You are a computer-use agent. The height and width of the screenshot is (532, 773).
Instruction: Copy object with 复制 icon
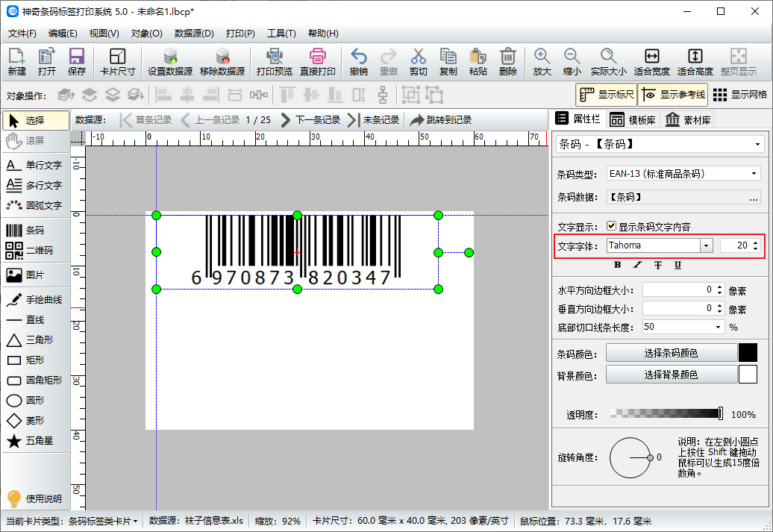[448, 62]
